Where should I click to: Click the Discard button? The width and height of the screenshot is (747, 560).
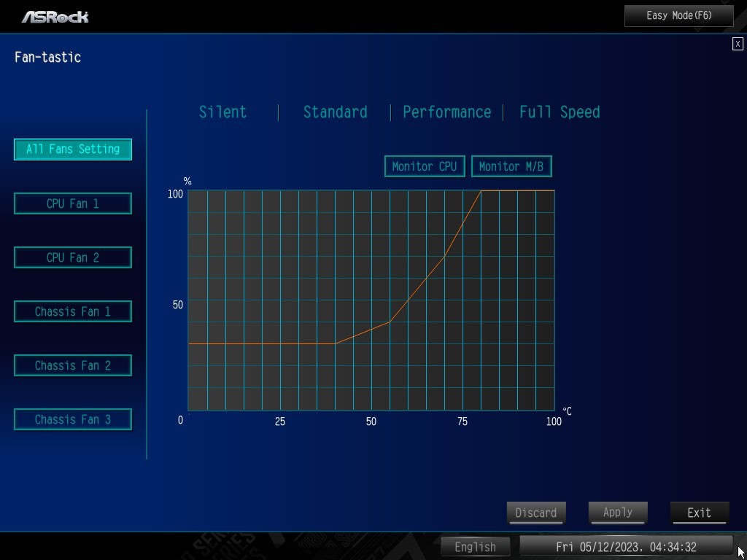point(536,513)
